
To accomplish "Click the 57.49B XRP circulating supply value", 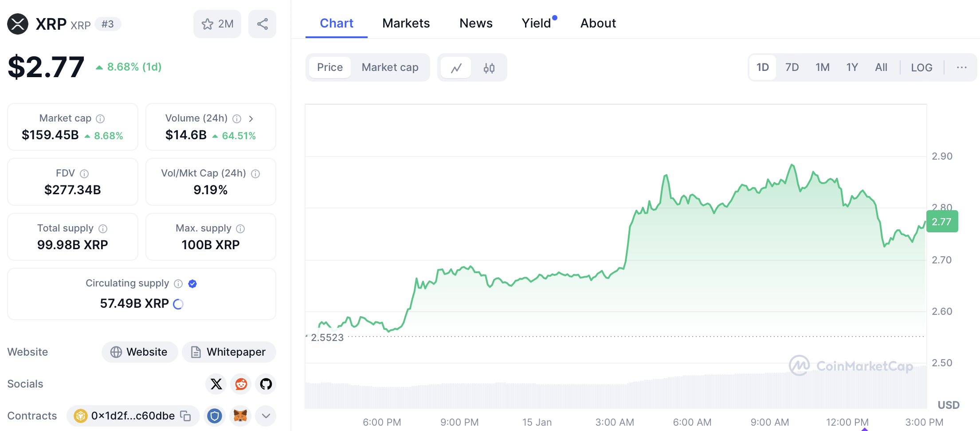I will [134, 303].
